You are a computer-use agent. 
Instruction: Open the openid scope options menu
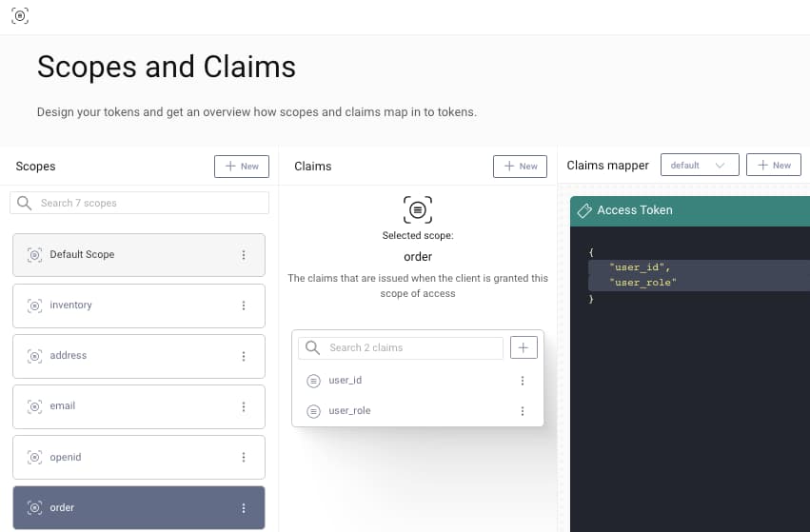point(244,458)
